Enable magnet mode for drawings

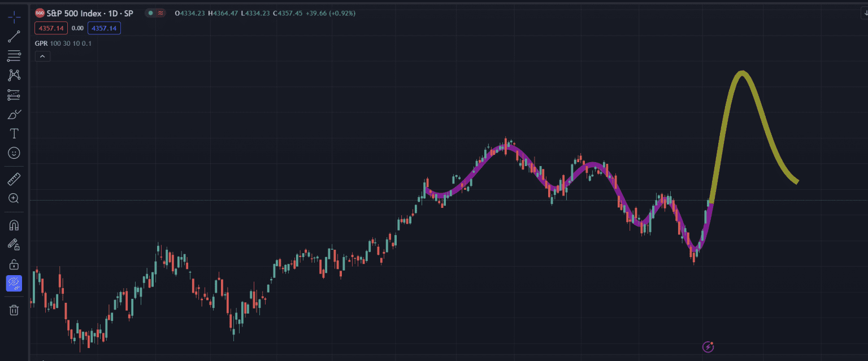point(14,225)
